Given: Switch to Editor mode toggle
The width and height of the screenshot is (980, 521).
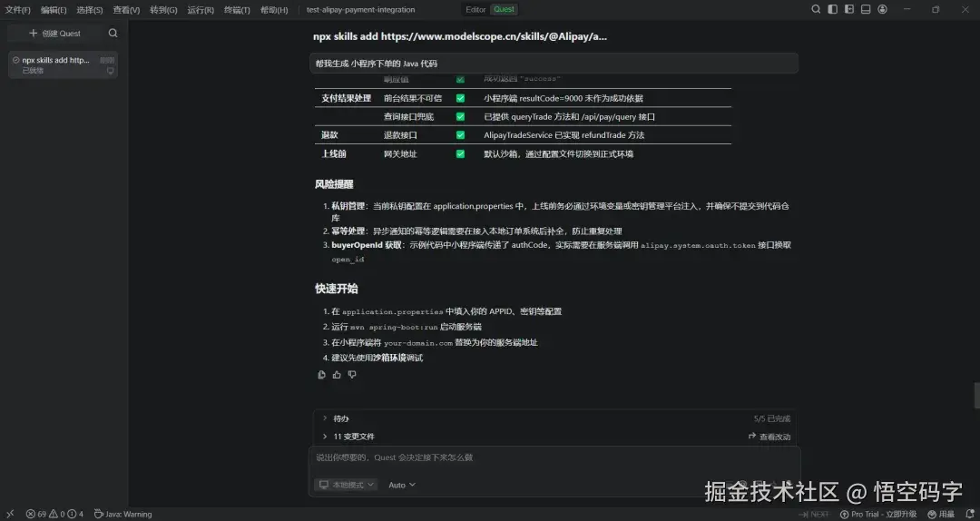Looking at the screenshot, I should pos(475,9).
